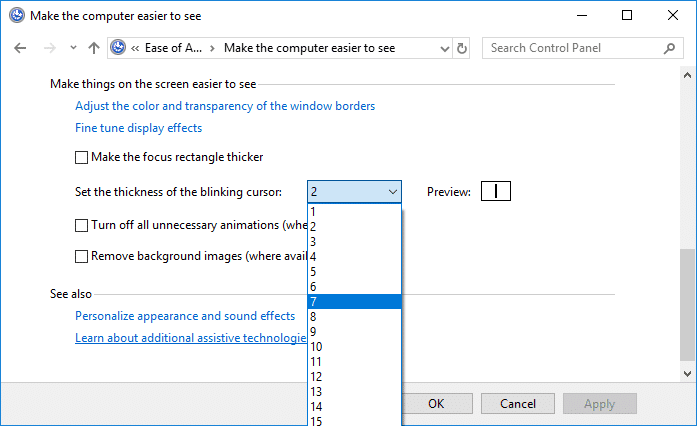This screenshot has height=426, width=697.
Task: Click the Refresh button in address bar
Action: click(461, 48)
